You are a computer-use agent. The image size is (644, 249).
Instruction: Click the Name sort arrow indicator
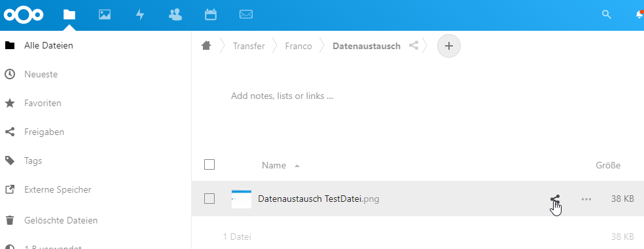pos(297,166)
